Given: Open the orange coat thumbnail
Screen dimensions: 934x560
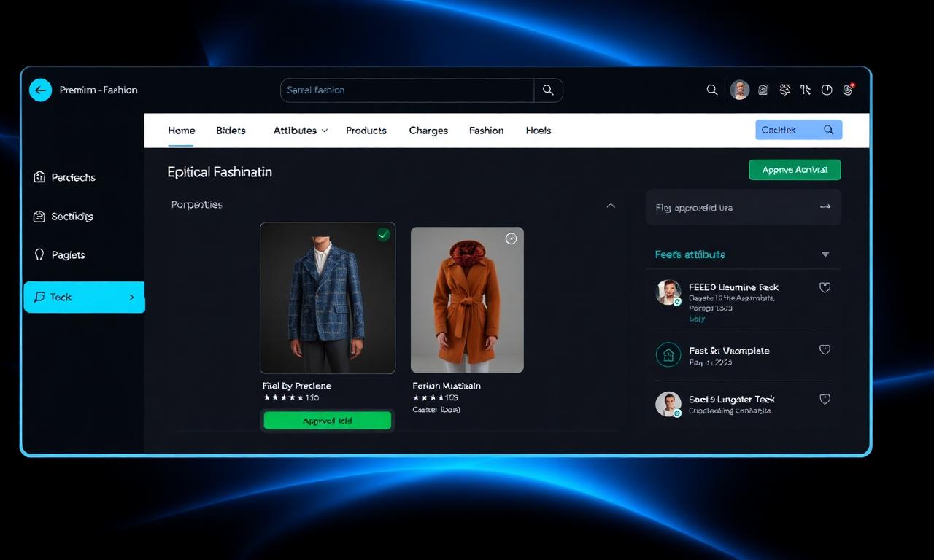Looking at the screenshot, I should point(467,300).
